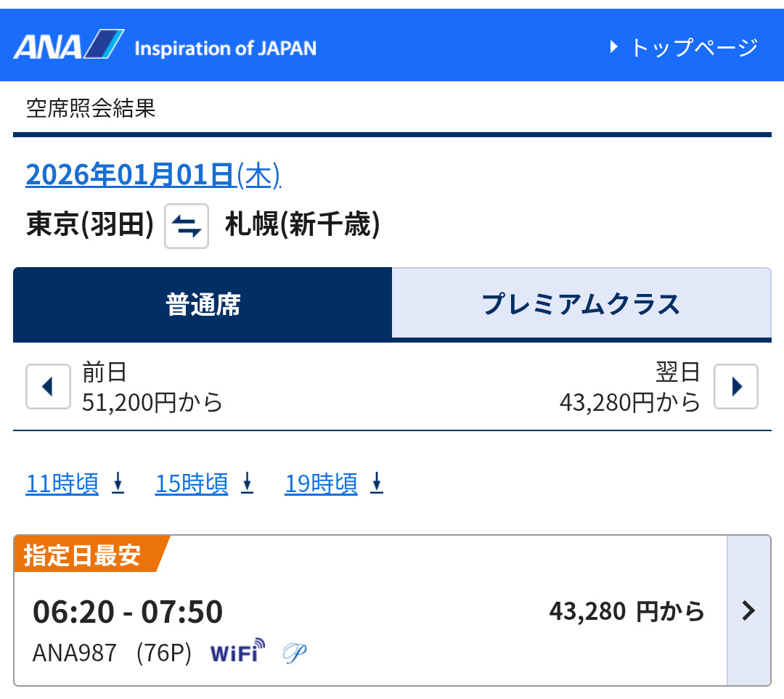This screenshot has width=784, height=699.
Task: Go to next day fares
Action: coord(736,387)
